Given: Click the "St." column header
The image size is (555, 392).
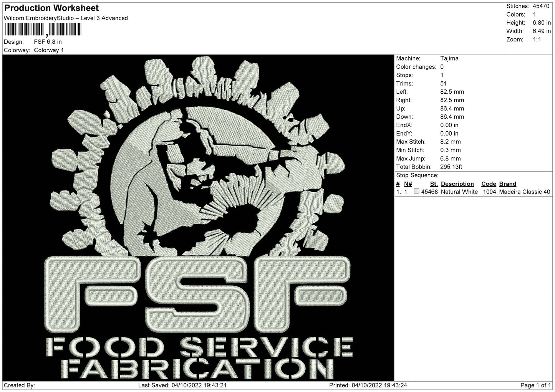Looking at the screenshot, I should click(434, 184).
